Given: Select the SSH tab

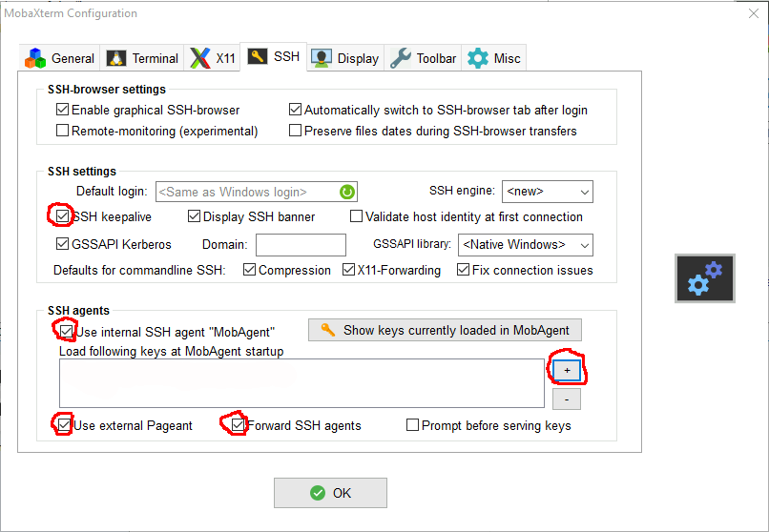Looking at the screenshot, I should click(274, 57).
